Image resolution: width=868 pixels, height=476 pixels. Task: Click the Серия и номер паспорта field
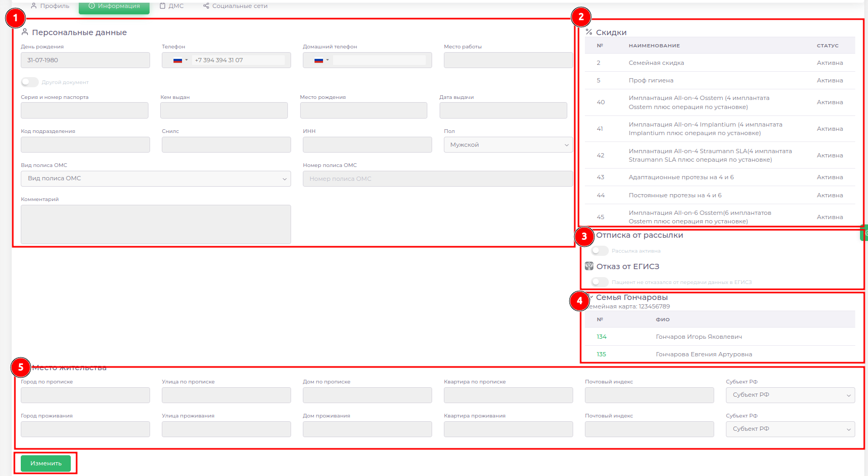(85, 110)
